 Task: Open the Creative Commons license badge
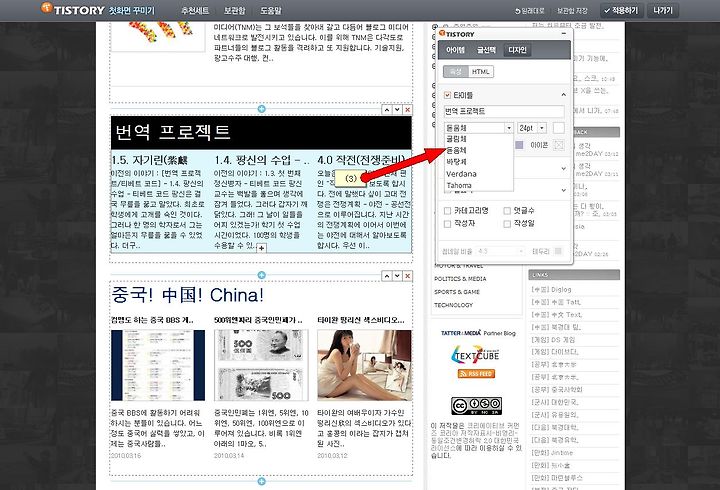click(476, 406)
